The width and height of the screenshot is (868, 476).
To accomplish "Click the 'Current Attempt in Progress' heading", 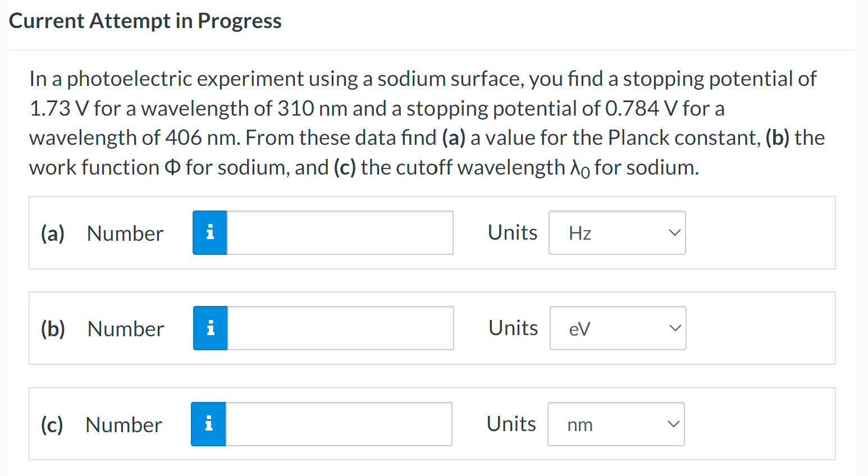I will click(x=145, y=20).
